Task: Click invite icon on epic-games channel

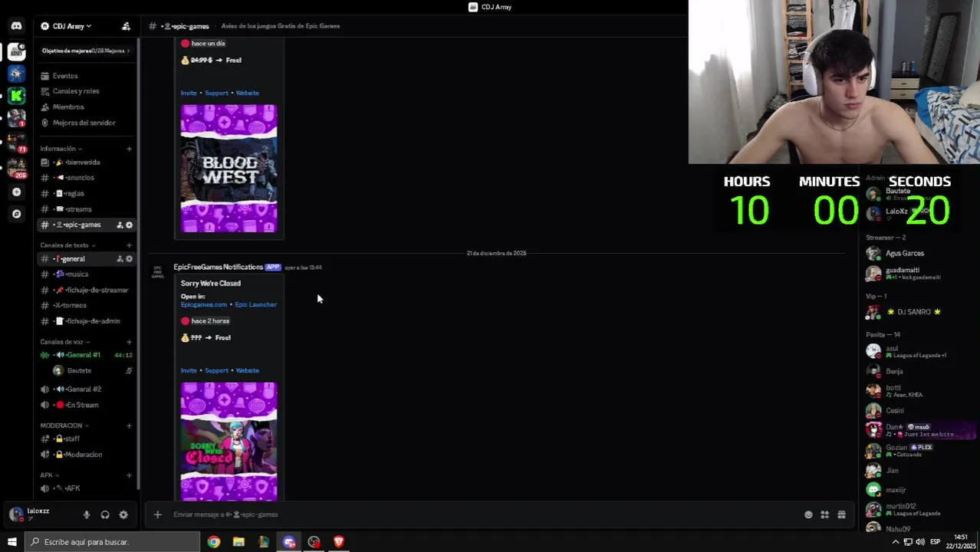Action: click(x=120, y=225)
